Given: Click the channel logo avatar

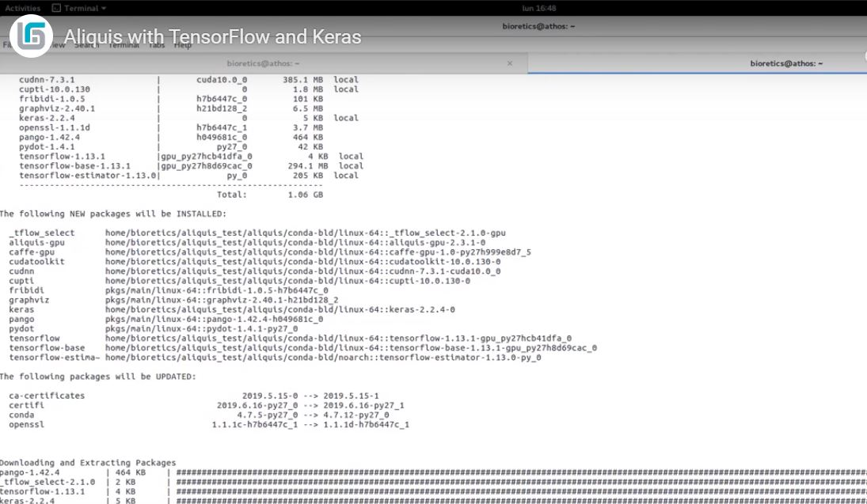Looking at the screenshot, I should [32, 36].
